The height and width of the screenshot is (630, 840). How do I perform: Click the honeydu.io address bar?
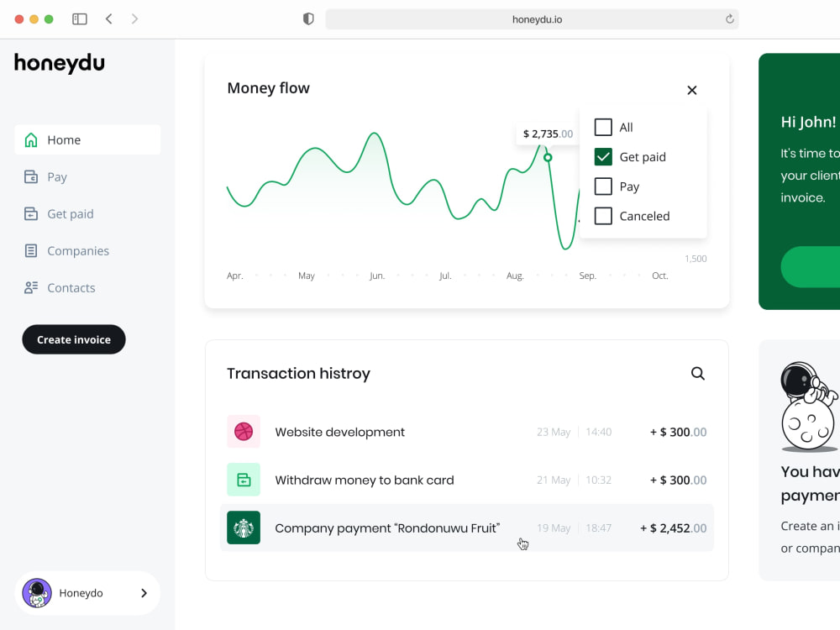coord(532,19)
